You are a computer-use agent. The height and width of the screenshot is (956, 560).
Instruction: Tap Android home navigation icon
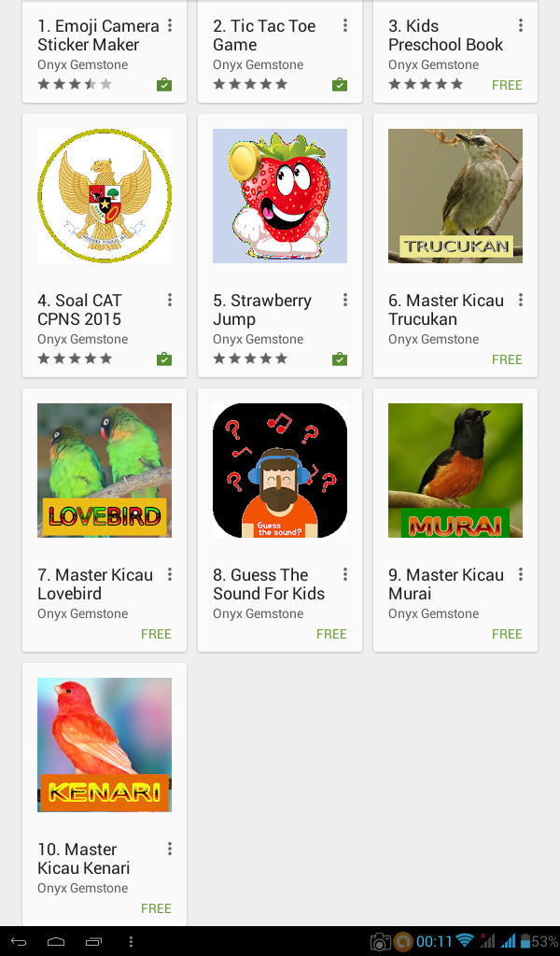coord(56,941)
